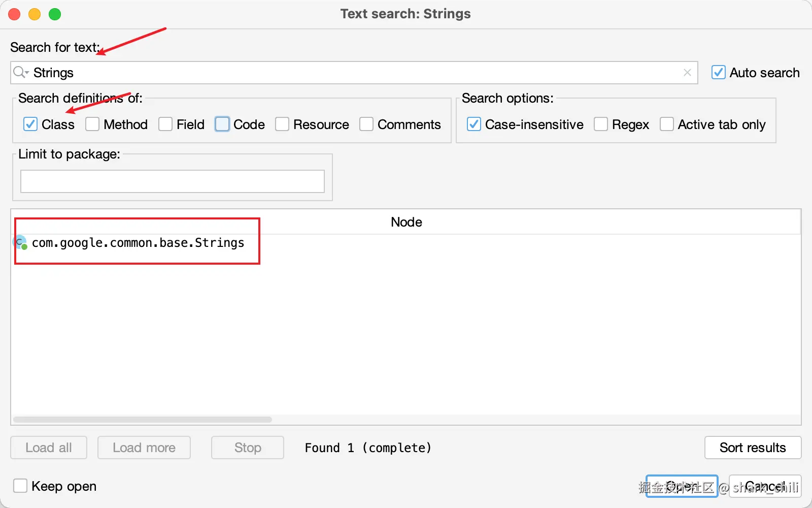Click the Limit to package field
The image size is (812, 508).
tap(173, 181)
